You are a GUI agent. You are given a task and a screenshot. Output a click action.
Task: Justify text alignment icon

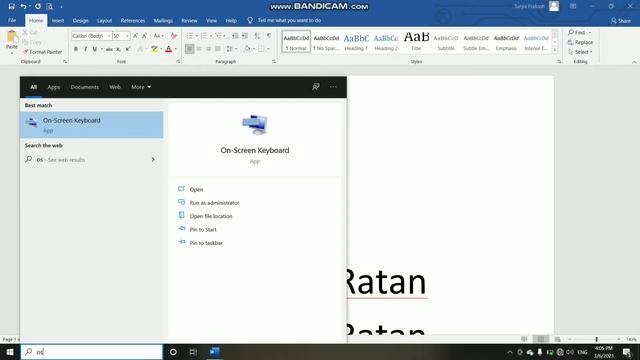point(218,49)
